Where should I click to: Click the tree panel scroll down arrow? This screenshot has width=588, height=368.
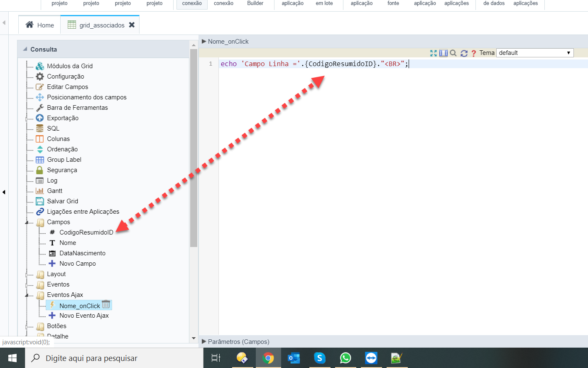pos(194,338)
